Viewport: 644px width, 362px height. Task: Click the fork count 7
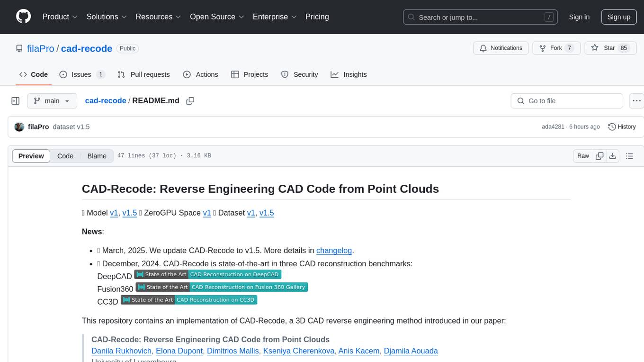[570, 48]
